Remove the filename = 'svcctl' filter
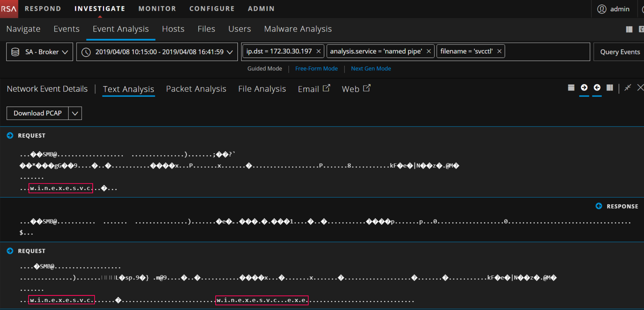This screenshot has width=644, height=310. (x=499, y=51)
